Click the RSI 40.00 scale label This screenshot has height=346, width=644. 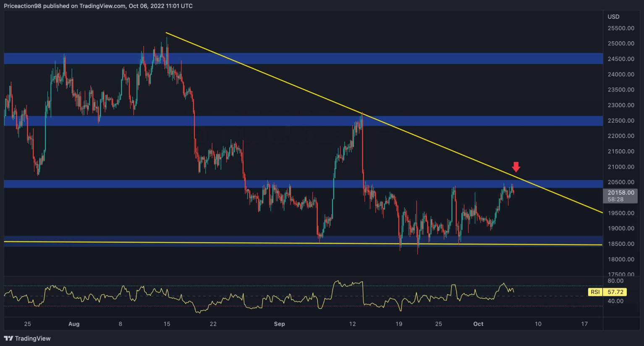click(x=615, y=301)
